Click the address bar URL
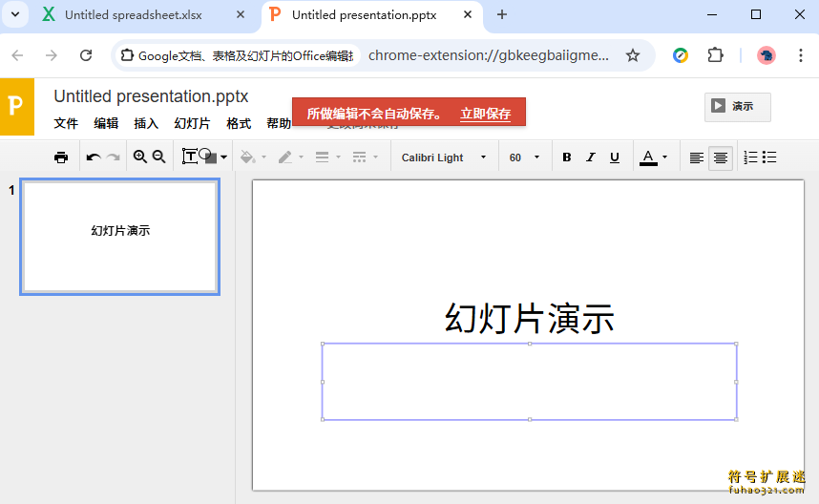 click(x=489, y=55)
